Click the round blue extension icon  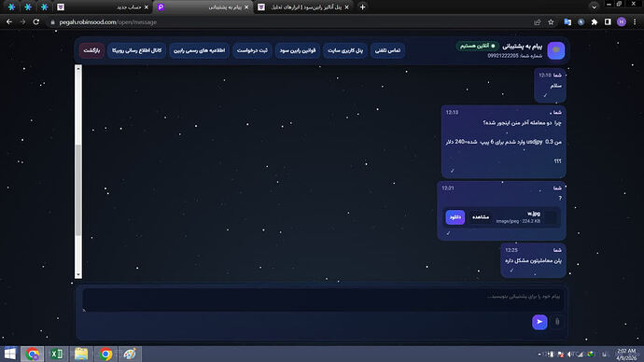click(x=581, y=22)
